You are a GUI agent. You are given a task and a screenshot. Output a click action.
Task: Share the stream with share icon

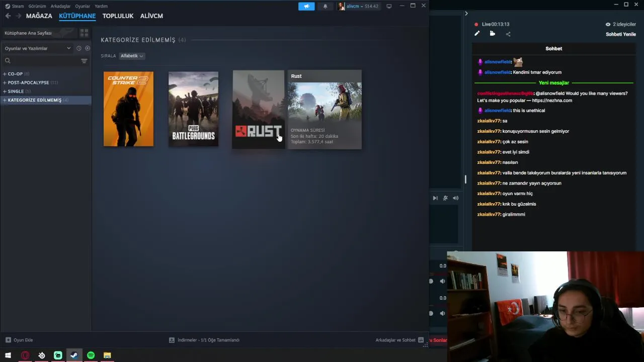(508, 34)
